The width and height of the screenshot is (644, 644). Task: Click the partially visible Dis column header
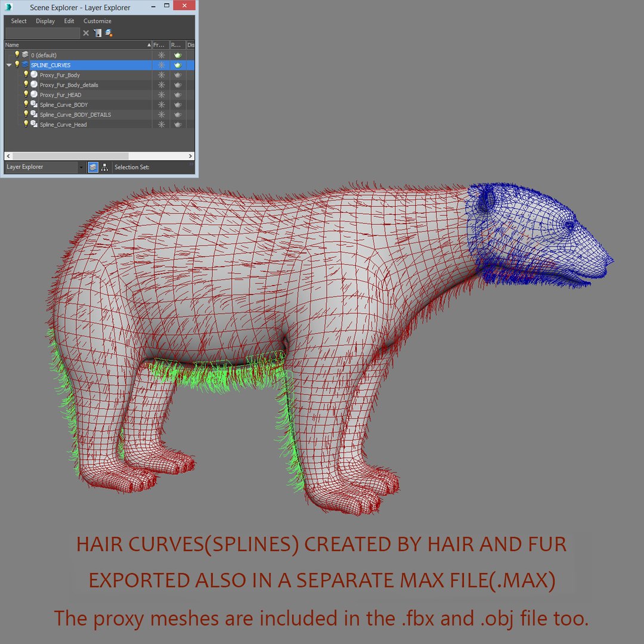(x=191, y=45)
